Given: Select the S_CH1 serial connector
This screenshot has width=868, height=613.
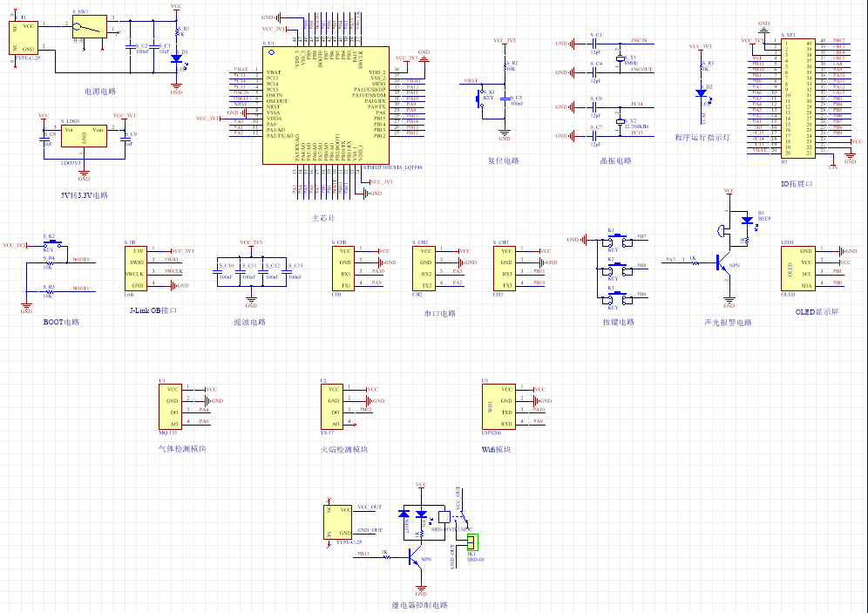Looking at the screenshot, I should [x=343, y=268].
